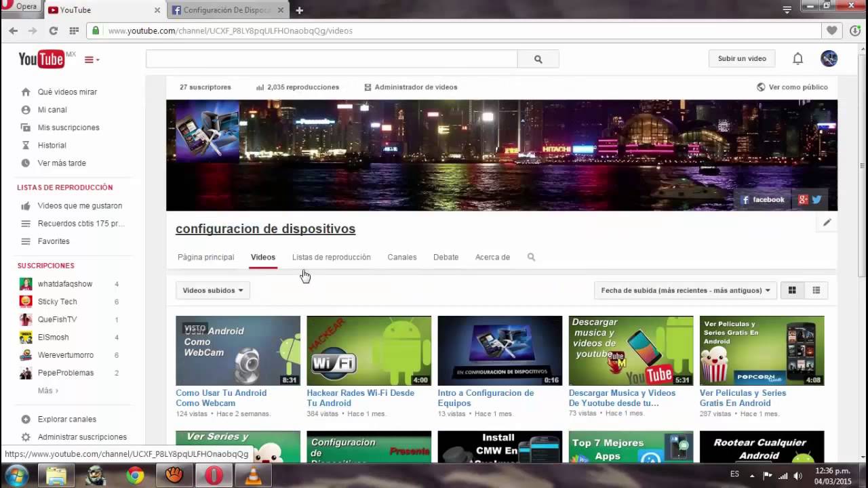The width and height of the screenshot is (868, 488).
Task: Select the Videos tab
Action: [x=263, y=257]
